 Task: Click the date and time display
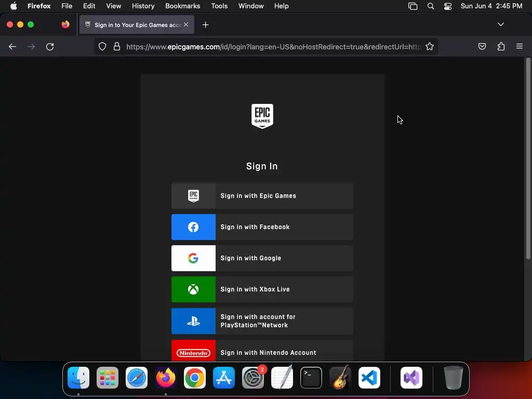click(x=491, y=6)
